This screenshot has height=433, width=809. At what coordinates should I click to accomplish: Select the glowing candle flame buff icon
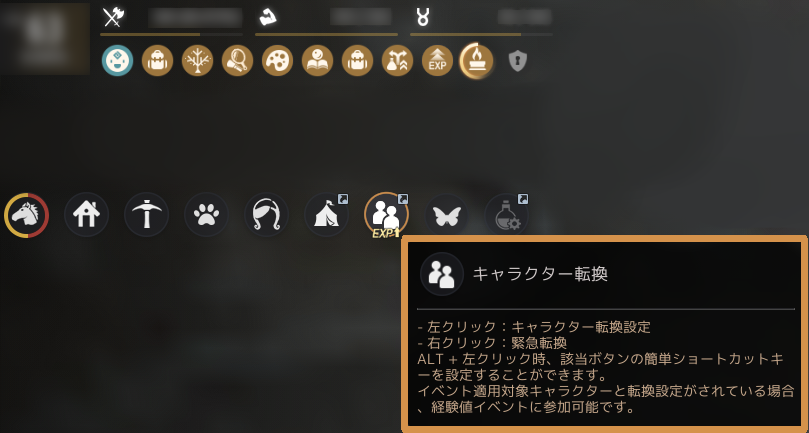tap(477, 60)
